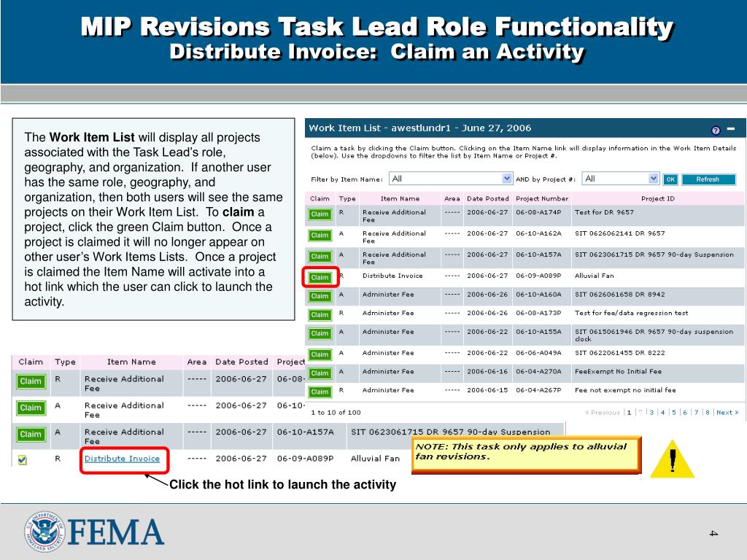747x560 pixels.
Task: Go to page 8 of the work items
Action: point(708,413)
